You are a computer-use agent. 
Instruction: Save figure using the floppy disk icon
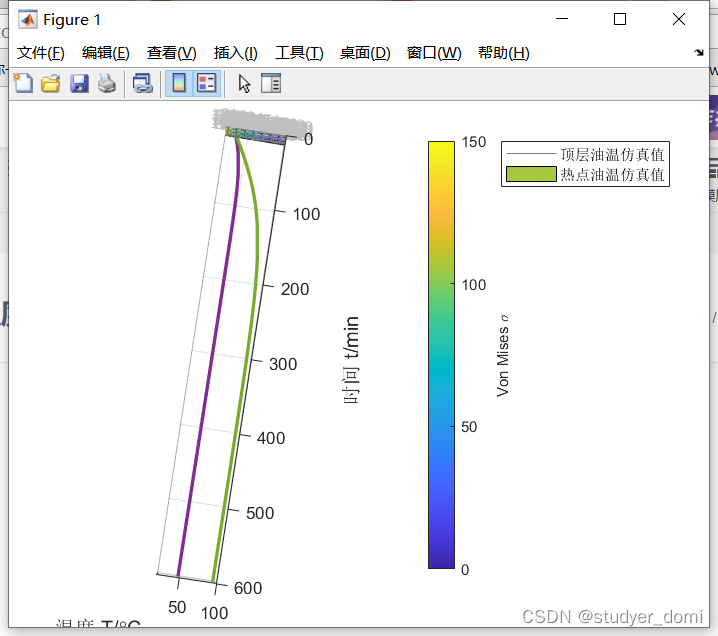79,84
